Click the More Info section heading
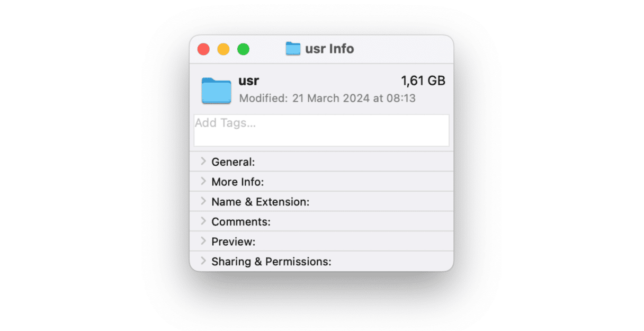This screenshot has width=644, height=331. (237, 182)
